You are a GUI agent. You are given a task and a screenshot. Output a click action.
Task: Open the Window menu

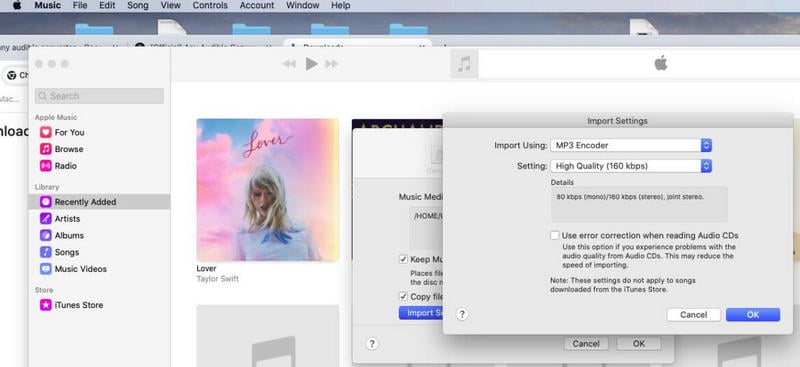point(303,6)
